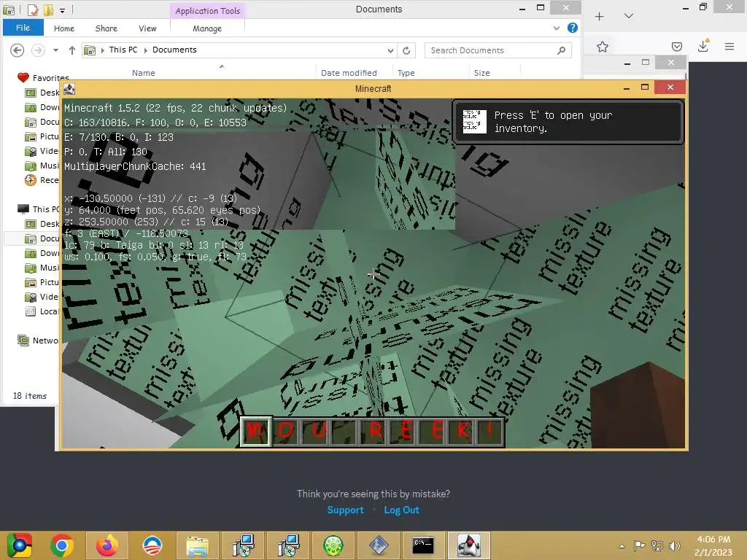Screen dimensions: 747x560
Task: Open a new tab in Firefox
Action: [x=600, y=16]
